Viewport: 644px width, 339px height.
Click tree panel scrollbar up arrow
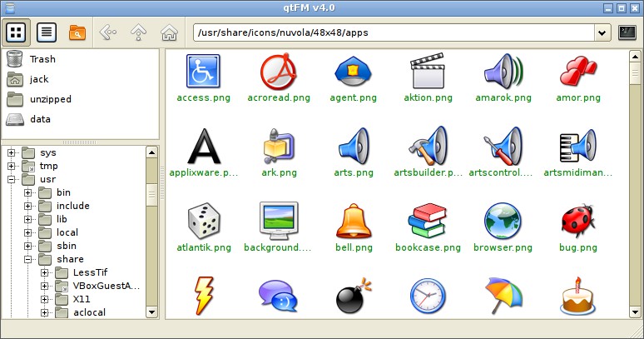(152, 152)
